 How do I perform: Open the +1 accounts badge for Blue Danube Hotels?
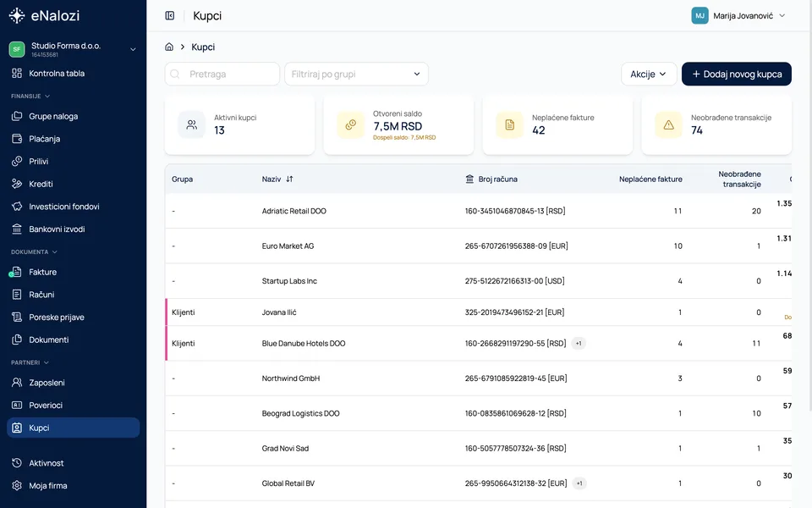pos(579,343)
